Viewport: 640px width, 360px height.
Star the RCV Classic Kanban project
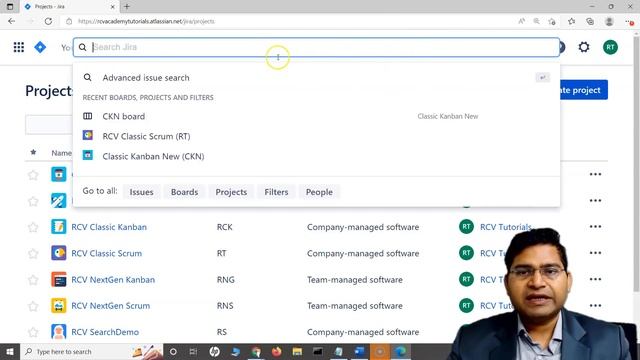pos(33,227)
